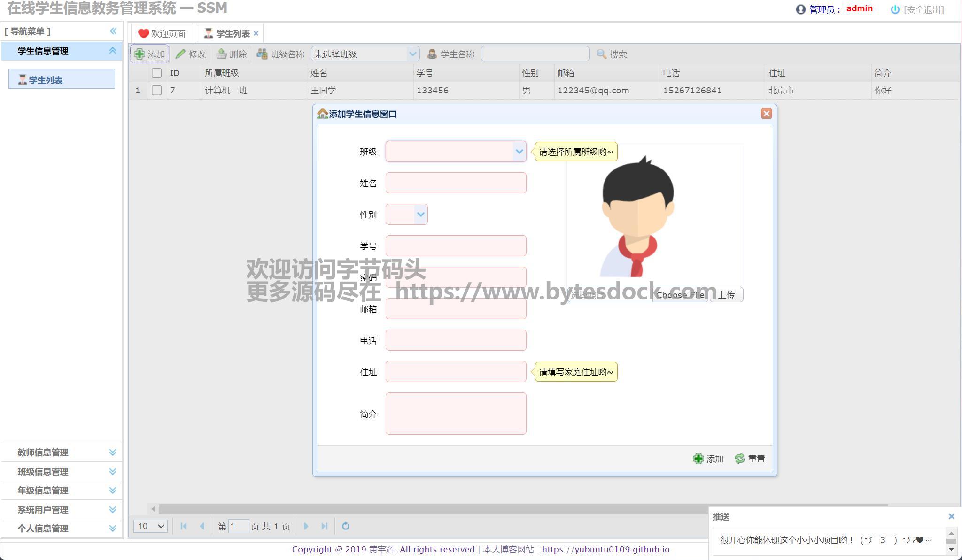Click the magnifier Search (搜索) icon
Image resolution: width=962 pixels, height=560 pixels.
pos(601,54)
